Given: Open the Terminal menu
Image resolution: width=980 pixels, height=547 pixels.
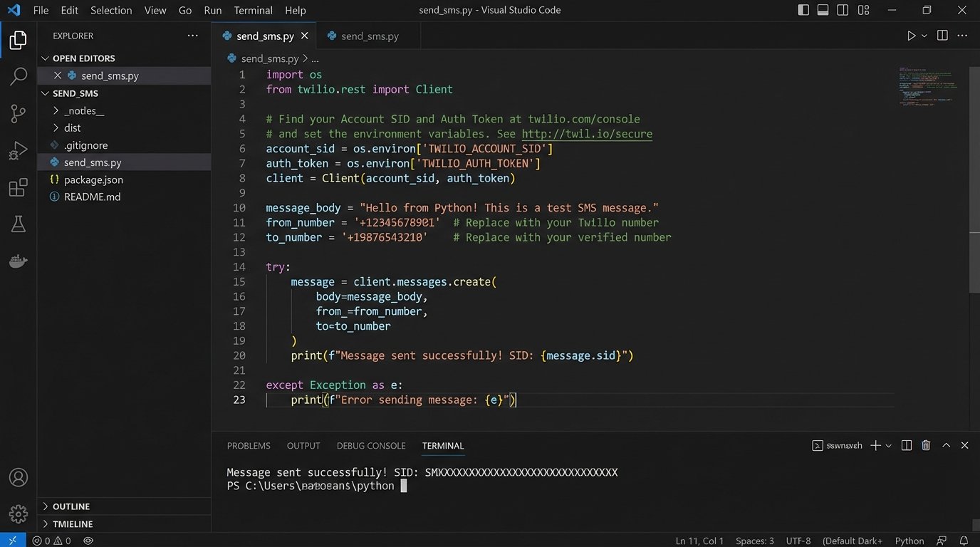Looking at the screenshot, I should pos(253,10).
